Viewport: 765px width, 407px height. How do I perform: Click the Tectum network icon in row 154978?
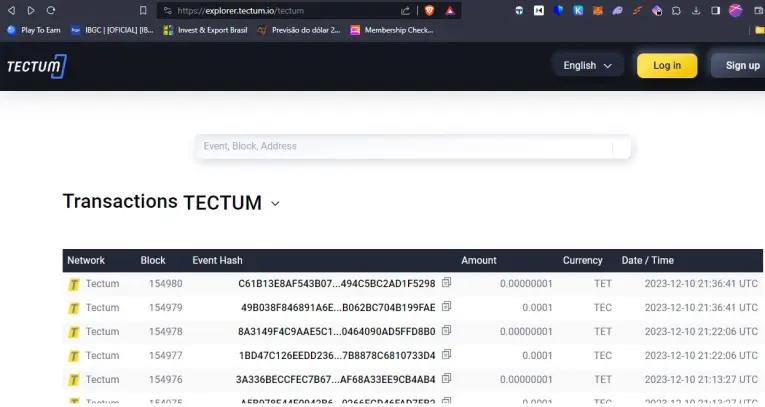click(x=74, y=332)
